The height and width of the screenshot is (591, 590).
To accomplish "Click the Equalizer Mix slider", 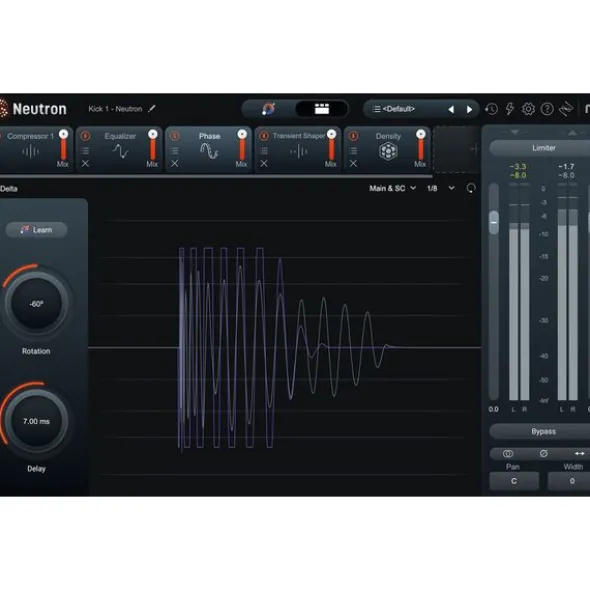I will (153, 145).
